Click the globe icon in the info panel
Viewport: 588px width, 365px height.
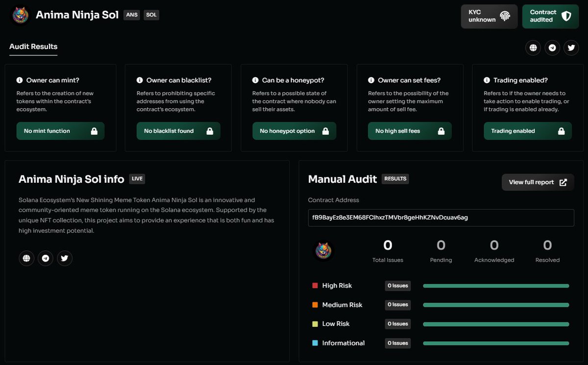26,258
